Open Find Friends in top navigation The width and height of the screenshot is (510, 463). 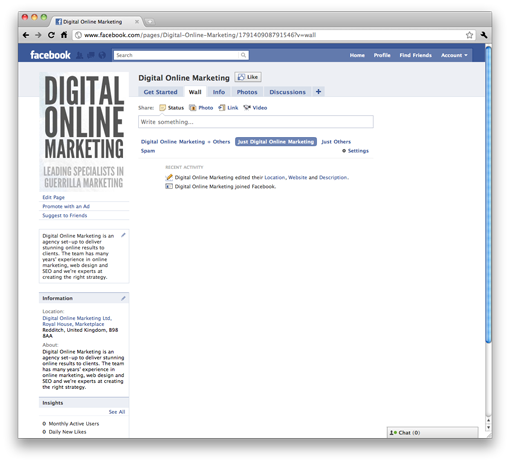pos(416,55)
